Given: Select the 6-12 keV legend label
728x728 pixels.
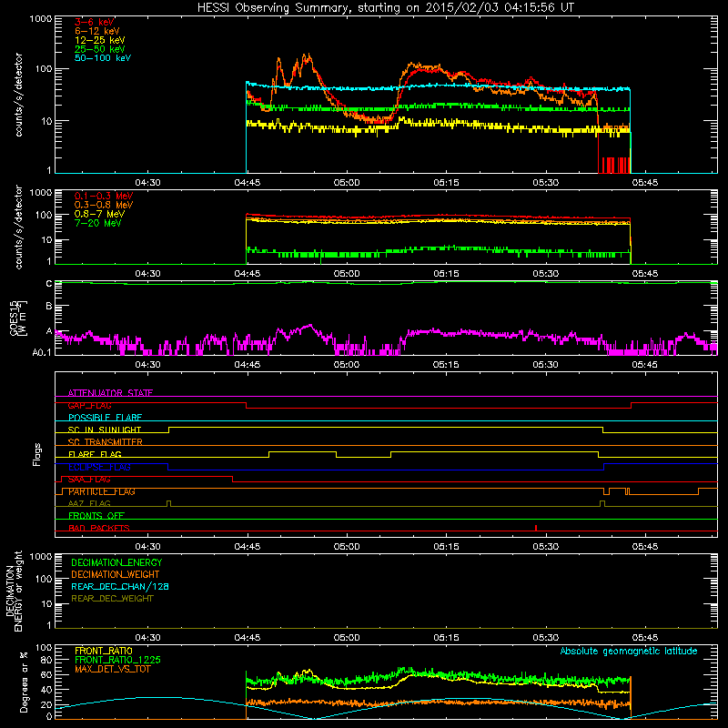Looking at the screenshot, I should pos(97,31).
